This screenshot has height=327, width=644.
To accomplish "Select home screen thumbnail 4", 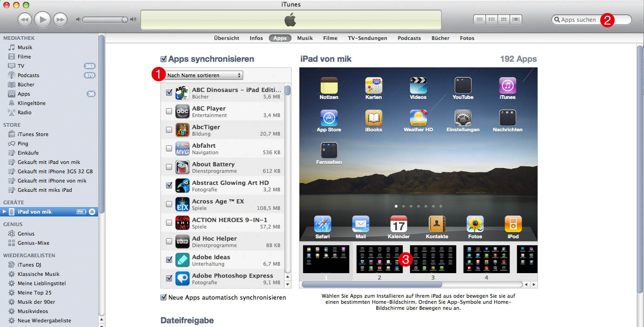I will (x=486, y=259).
